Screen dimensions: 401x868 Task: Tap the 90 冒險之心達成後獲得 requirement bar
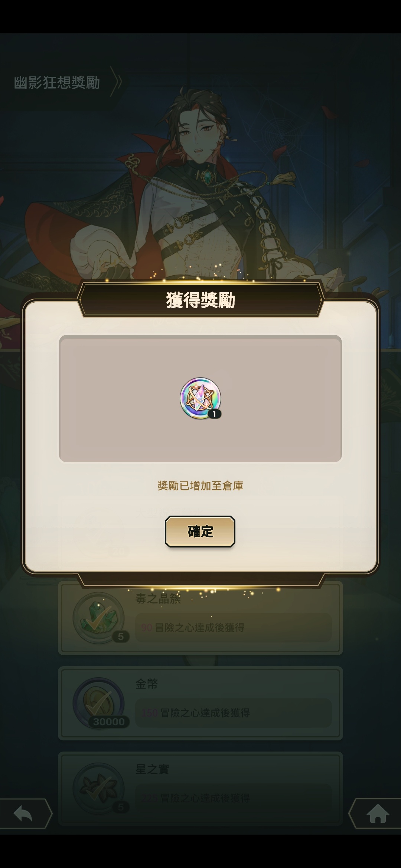pyautogui.click(x=233, y=627)
